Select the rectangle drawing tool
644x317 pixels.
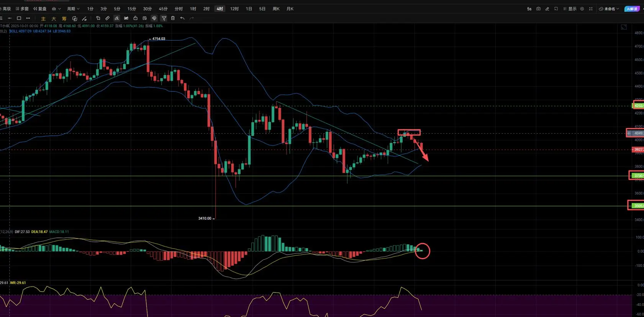pyautogui.click(x=19, y=18)
